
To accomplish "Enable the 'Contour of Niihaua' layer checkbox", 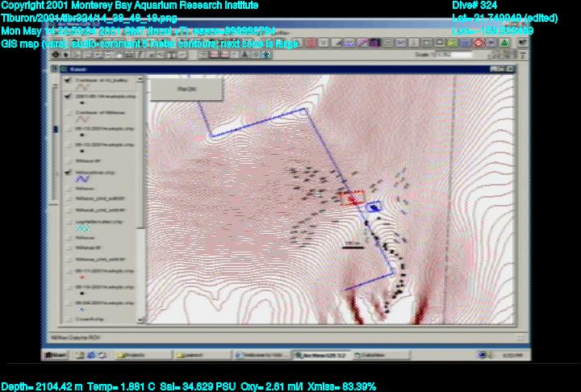I will point(67,113).
